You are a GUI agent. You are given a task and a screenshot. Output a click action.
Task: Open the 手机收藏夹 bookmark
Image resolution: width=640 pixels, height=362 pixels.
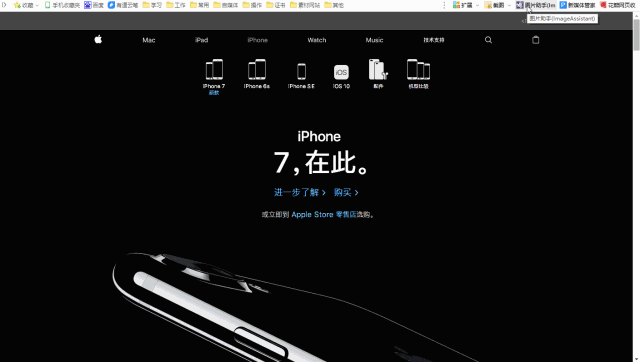click(62, 5)
